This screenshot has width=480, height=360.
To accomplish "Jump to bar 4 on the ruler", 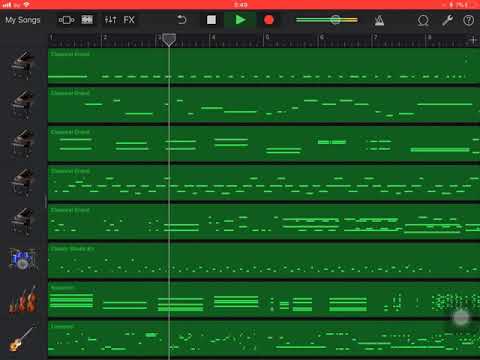I will [213, 37].
